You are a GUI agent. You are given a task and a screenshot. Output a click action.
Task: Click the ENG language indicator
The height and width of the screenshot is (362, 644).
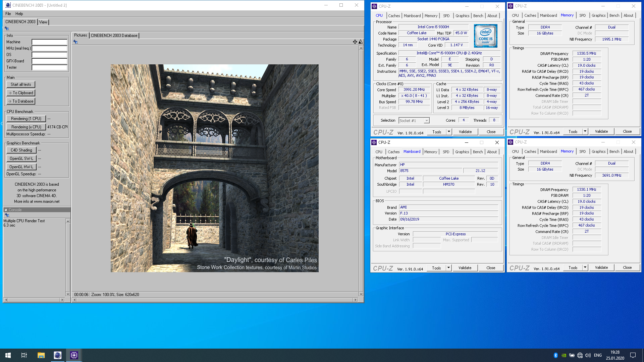pyautogui.click(x=598, y=355)
